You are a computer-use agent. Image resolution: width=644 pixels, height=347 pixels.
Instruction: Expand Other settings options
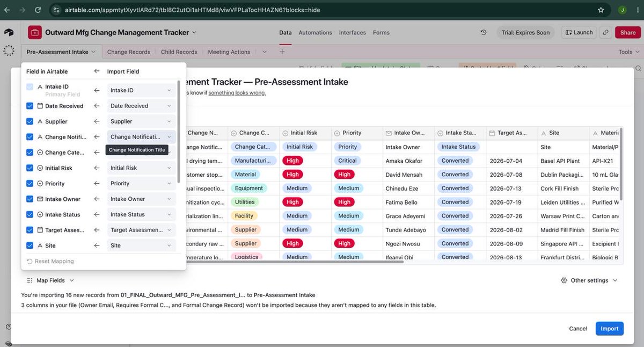(x=589, y=280)
